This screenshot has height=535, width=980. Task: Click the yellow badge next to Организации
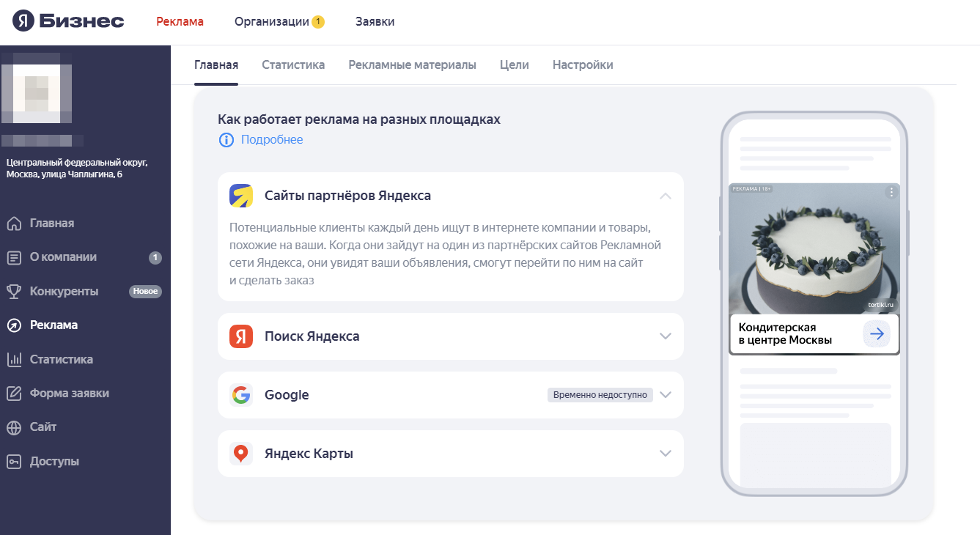pos(318,22)
